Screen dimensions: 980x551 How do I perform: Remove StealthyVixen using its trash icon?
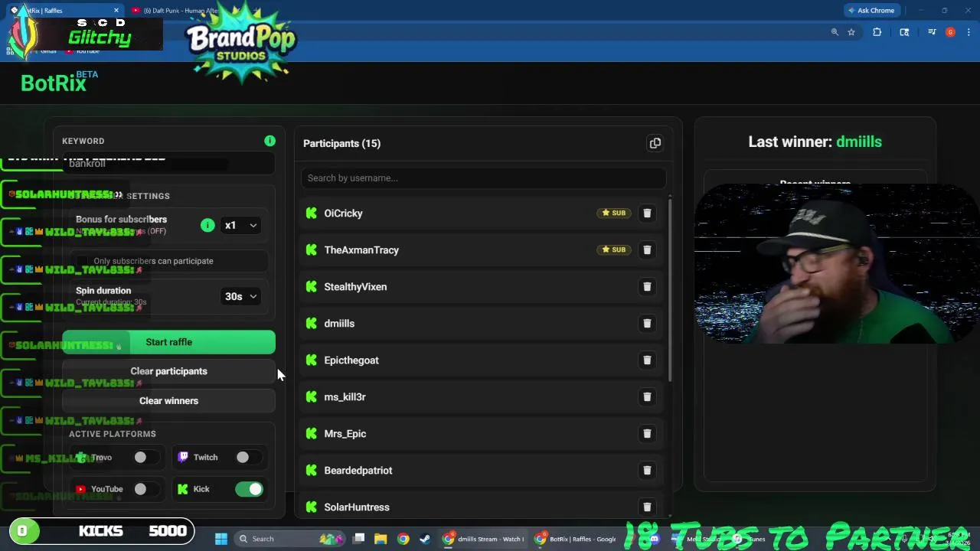click(647, 287)
